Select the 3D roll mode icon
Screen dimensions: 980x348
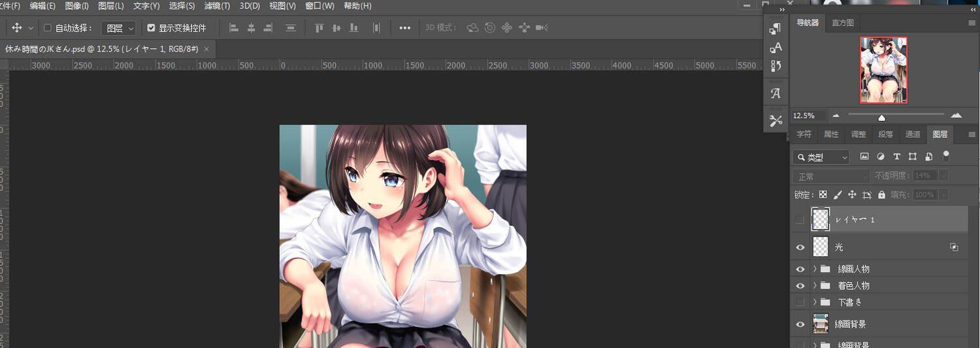coord(490,28)
